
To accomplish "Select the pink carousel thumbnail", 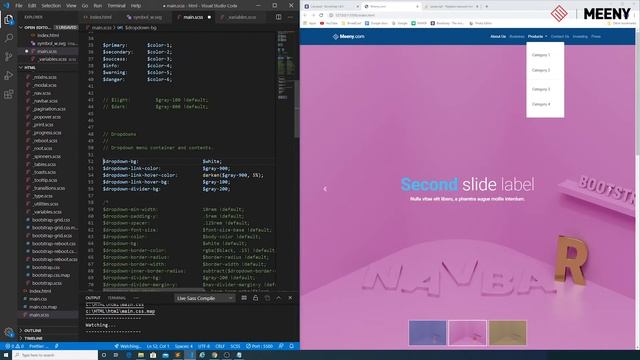I will point(467,333).
